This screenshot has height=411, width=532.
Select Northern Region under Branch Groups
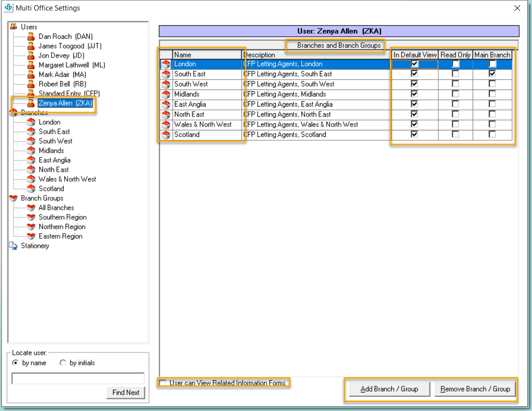pos(62,226)
